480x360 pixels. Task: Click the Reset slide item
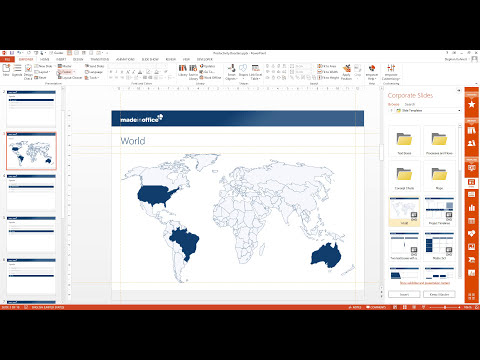click(x=40, y=77)
